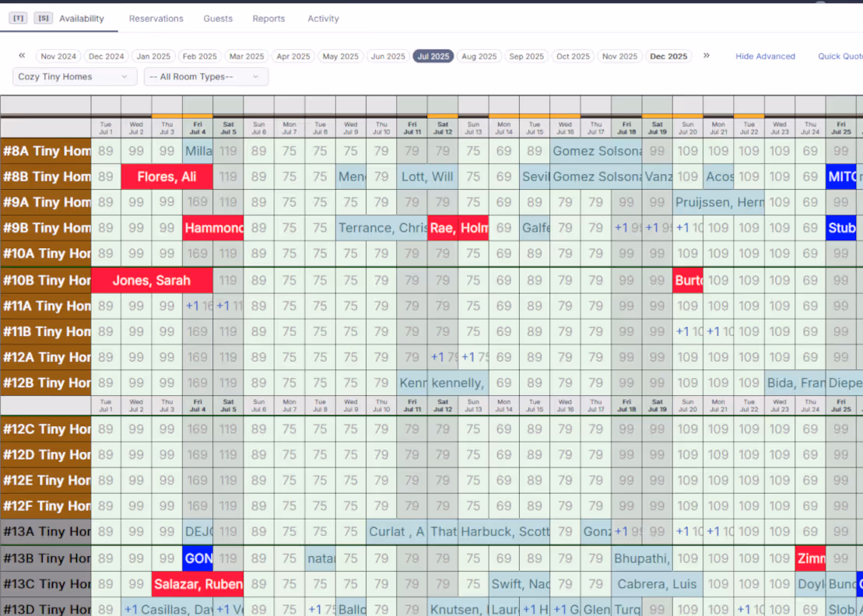Click the Jones, Sarah reservation
Screen dimensions: 863x616
pyautogui.click(x=153, y=279)
